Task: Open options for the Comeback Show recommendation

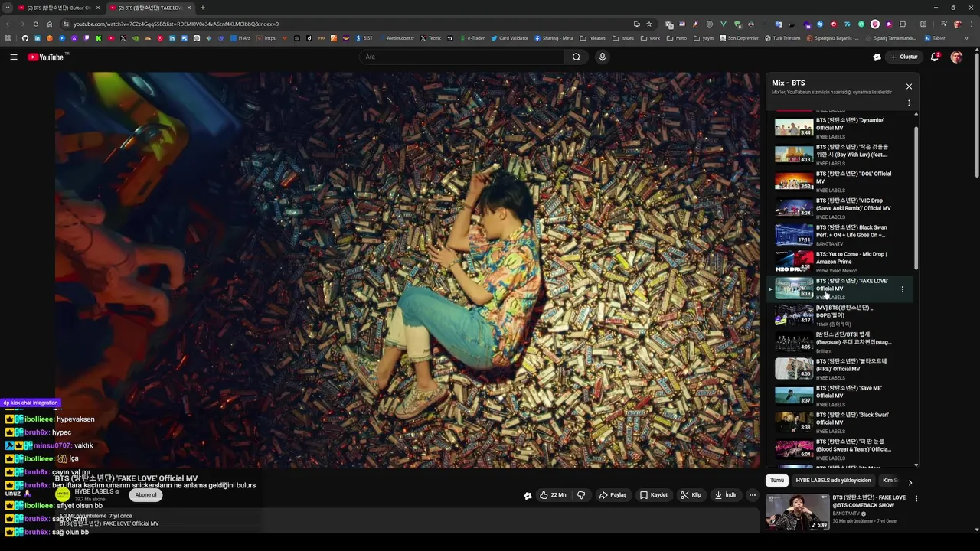Action: click(x=916, y=499)
